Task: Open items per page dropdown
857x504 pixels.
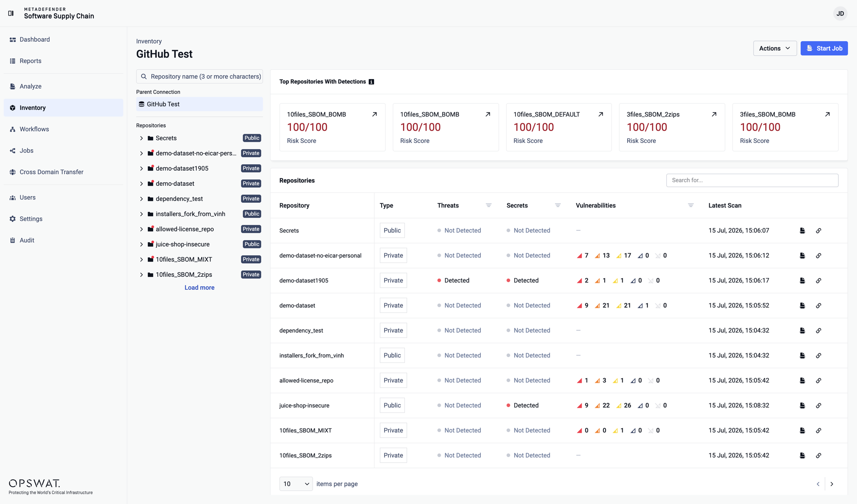Action: click(x=296, y=484)
